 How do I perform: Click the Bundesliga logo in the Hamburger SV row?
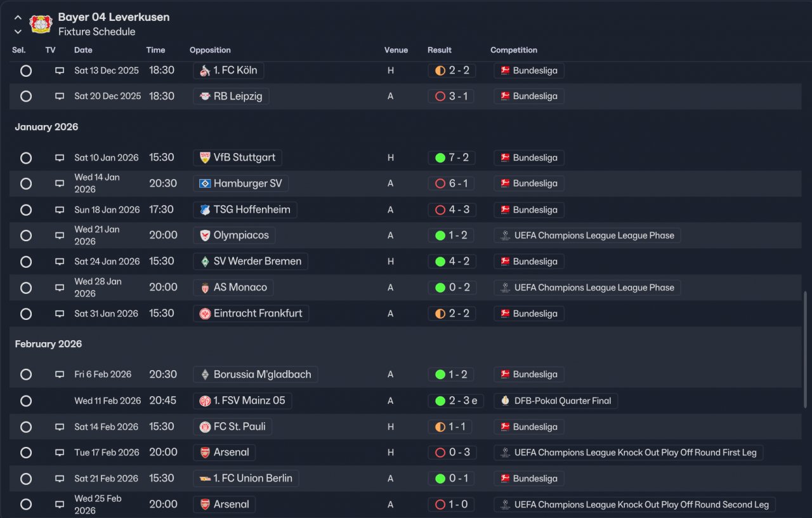coord(505,183)
